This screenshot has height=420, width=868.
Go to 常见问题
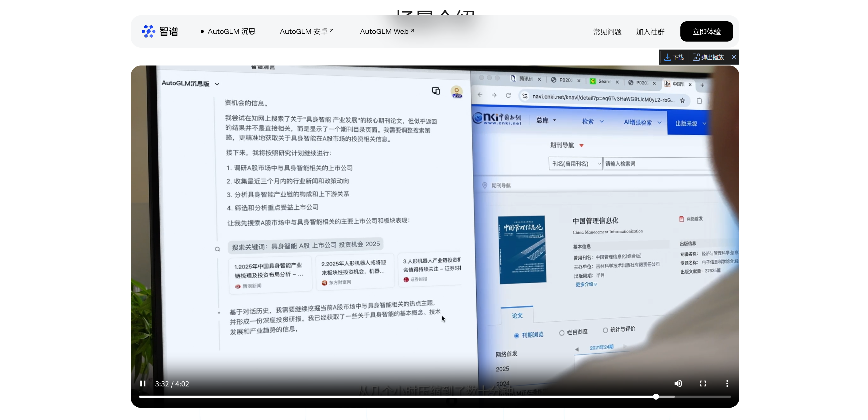click(x=607, y=32)
